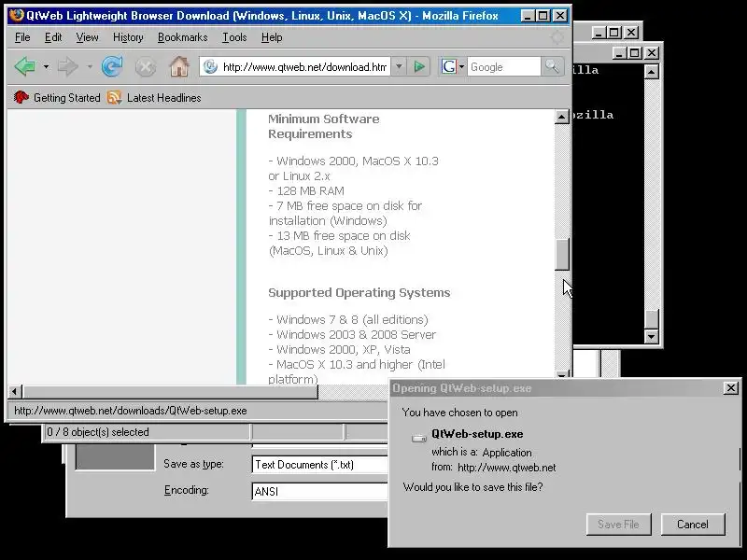Click the Getting Started bookmark icon
This screenshot has width=747, height=560.
[x=21, y=98]
